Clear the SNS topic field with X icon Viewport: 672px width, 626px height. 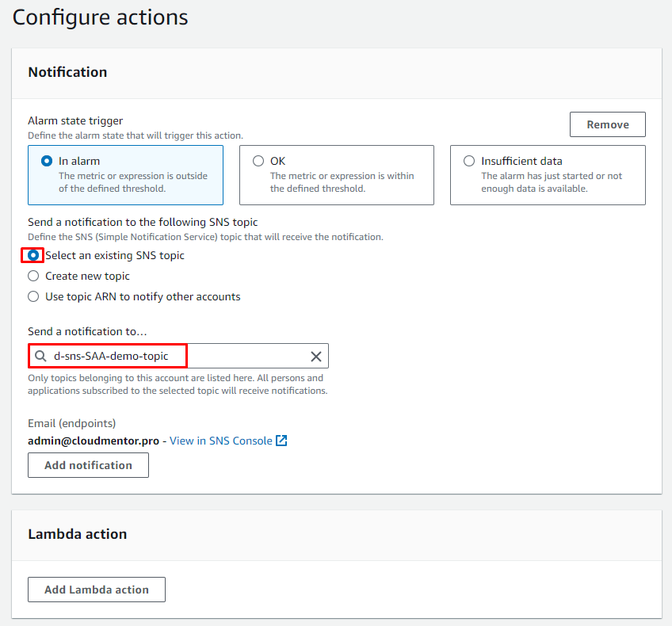[316, 357]
